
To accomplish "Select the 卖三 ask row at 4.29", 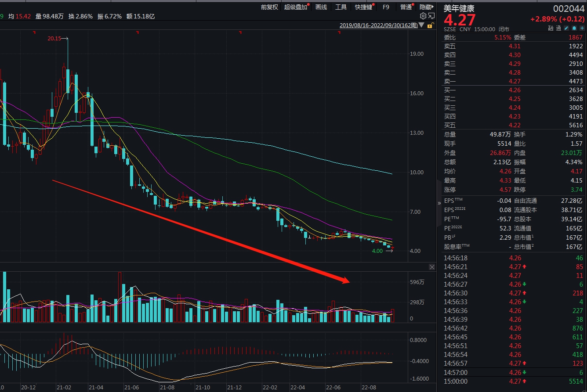I will pyautogui.click(x=513, y=64).
